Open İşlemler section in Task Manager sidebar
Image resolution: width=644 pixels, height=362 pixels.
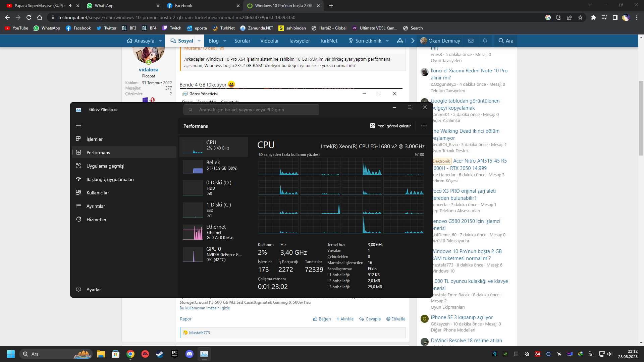[94, 139]
